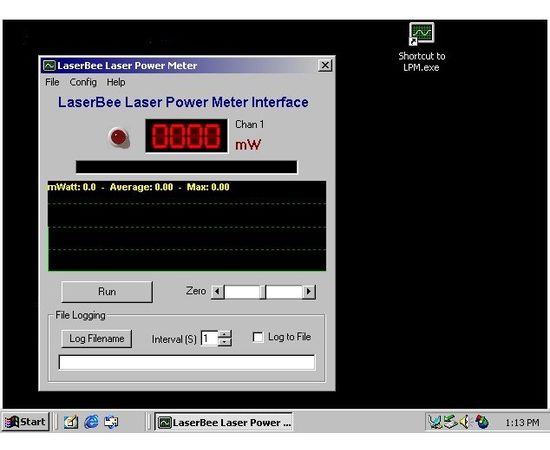Enable the Log to File checkbox
The image size is (550, 450).
pos(258,337)
